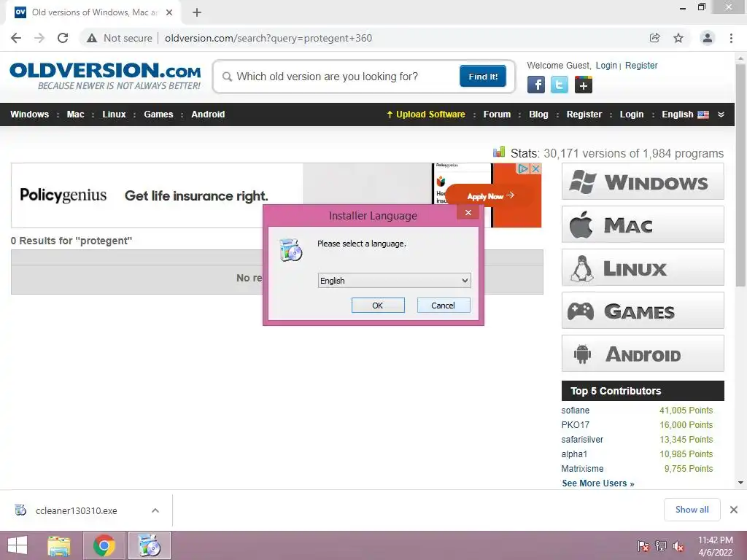Click OK in Installer Language dialog
The height and width of the screenshot is (560, 747).
tap(378, 306)
